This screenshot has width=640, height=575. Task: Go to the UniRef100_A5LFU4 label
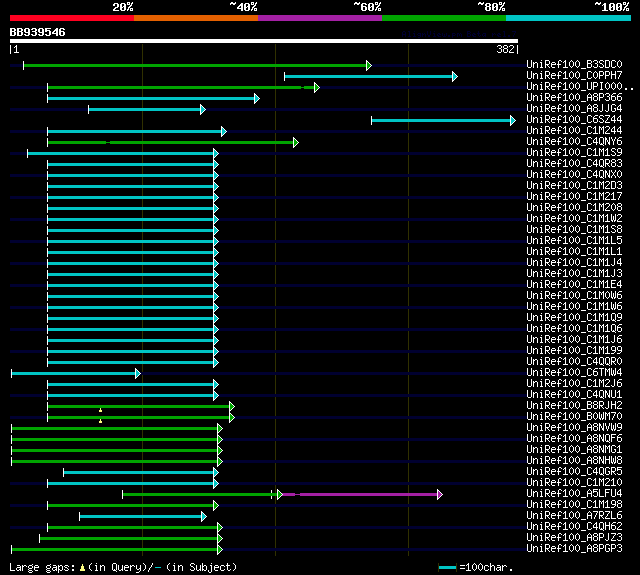574,494
